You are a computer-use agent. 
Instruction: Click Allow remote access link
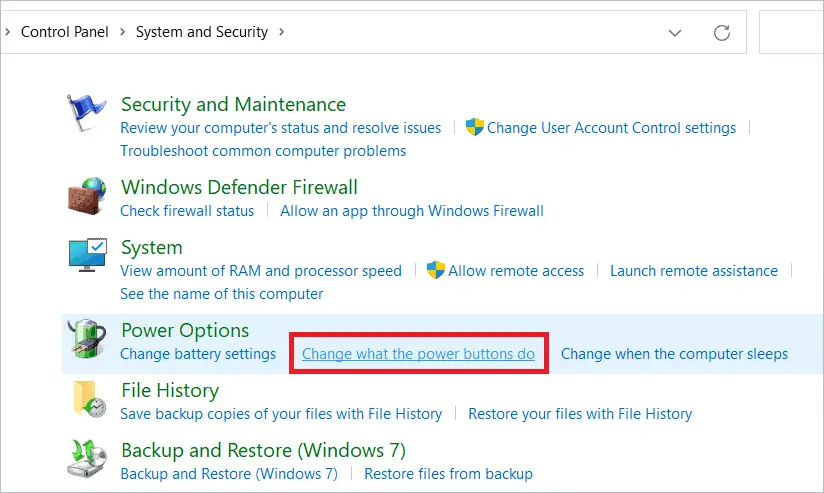point(516,271)
